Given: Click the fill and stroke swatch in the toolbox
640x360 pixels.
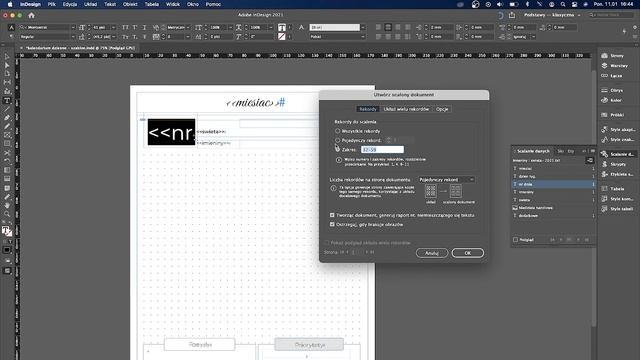Looking at the screenshot, I should (x=7, y=231).
